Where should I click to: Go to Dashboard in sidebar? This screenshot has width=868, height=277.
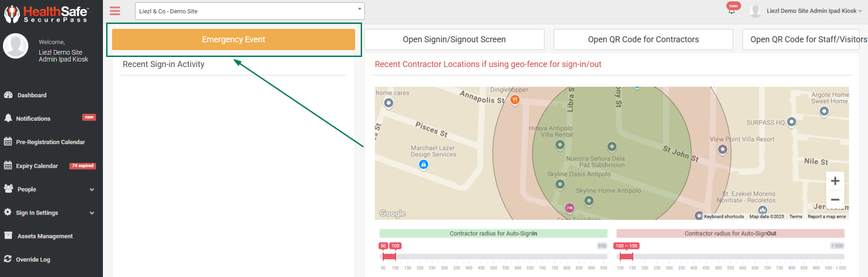click(x=32, y=95)
